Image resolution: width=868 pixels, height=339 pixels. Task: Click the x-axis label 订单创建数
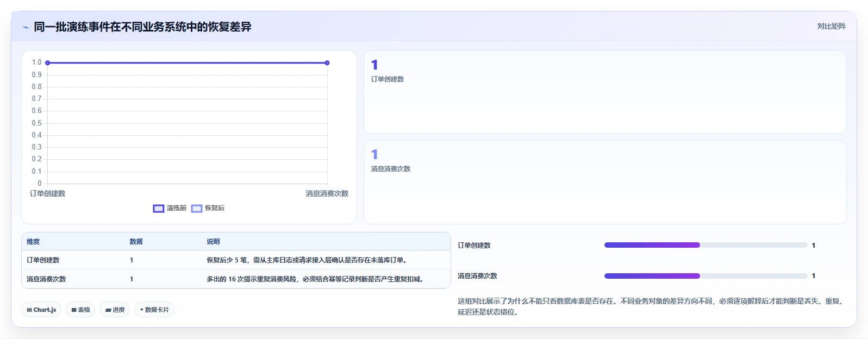tap(48, 193)
